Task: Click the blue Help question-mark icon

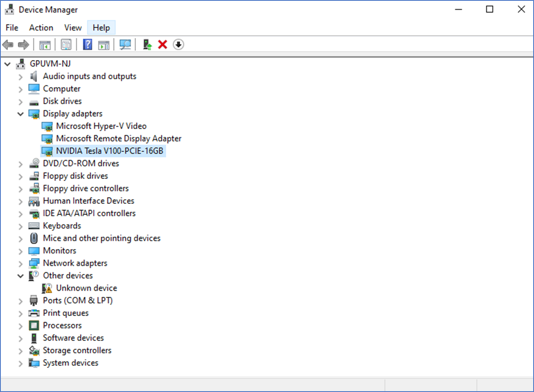Action: click(x=87, y=45)
